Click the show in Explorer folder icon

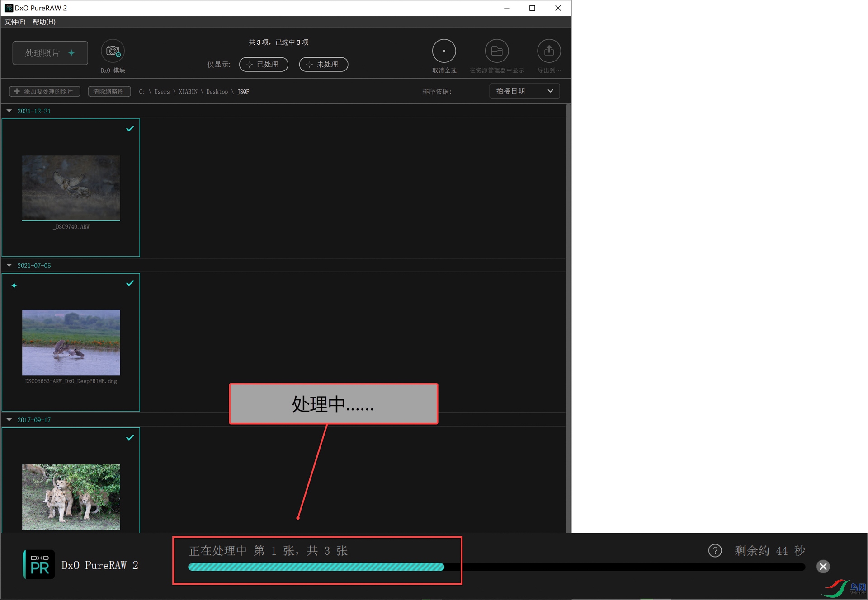coord(497,51)
